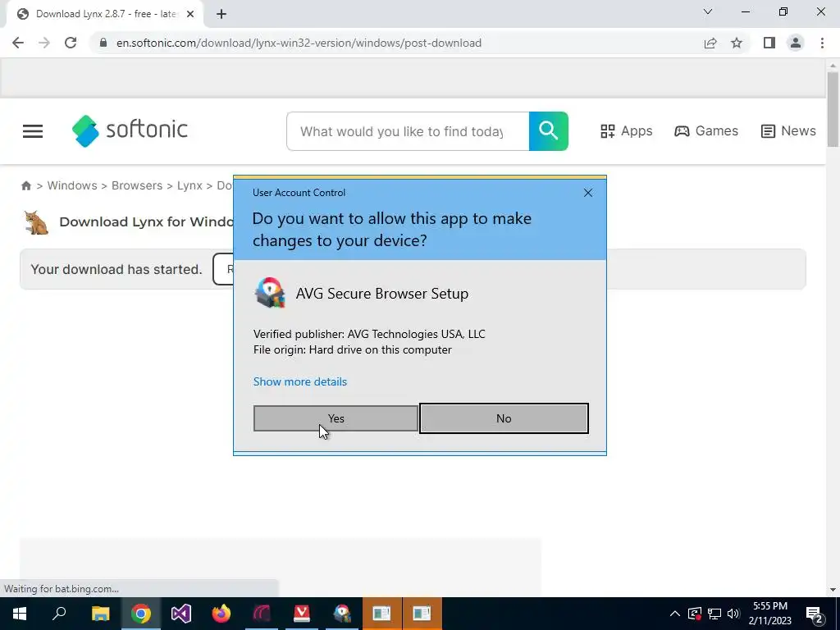Click the Softonic search magnifier button
This screenshot has height=630, width=840.
[x=549, y=131]
